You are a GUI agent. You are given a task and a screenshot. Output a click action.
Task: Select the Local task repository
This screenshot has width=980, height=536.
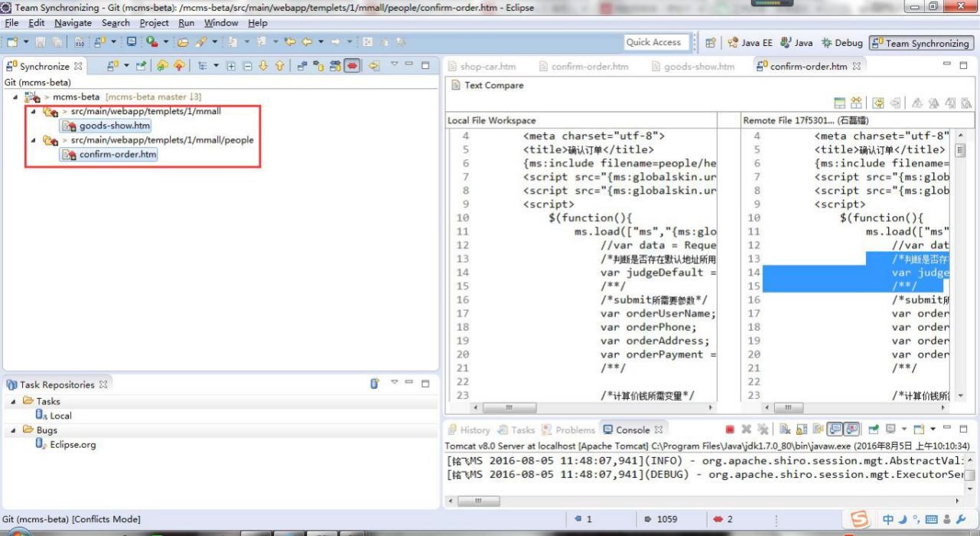(54, 416)
